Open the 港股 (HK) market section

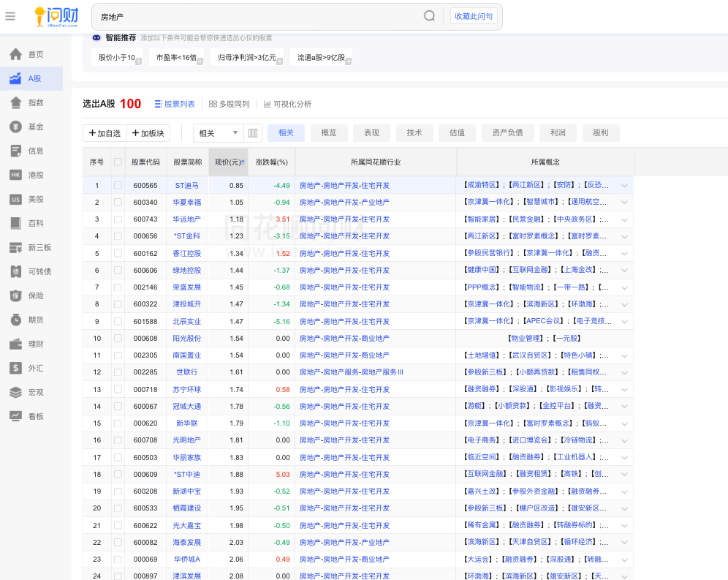(x=32, y=175)
